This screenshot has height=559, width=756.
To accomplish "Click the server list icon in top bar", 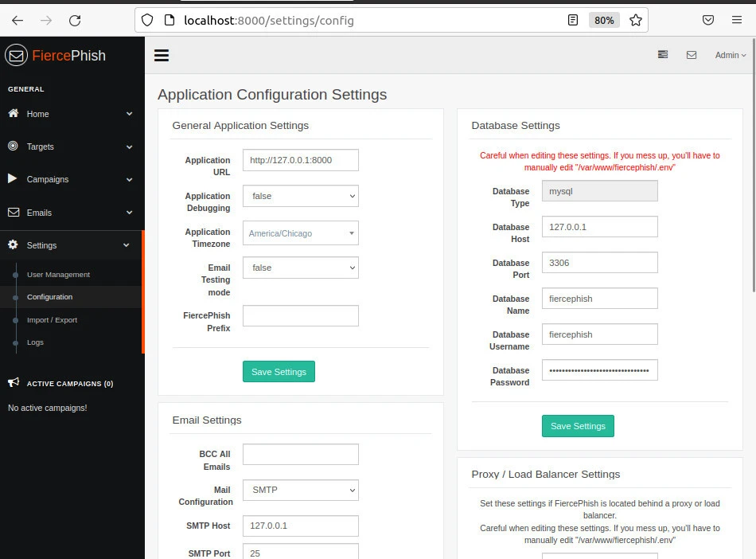I will click(x=663, y=55).
